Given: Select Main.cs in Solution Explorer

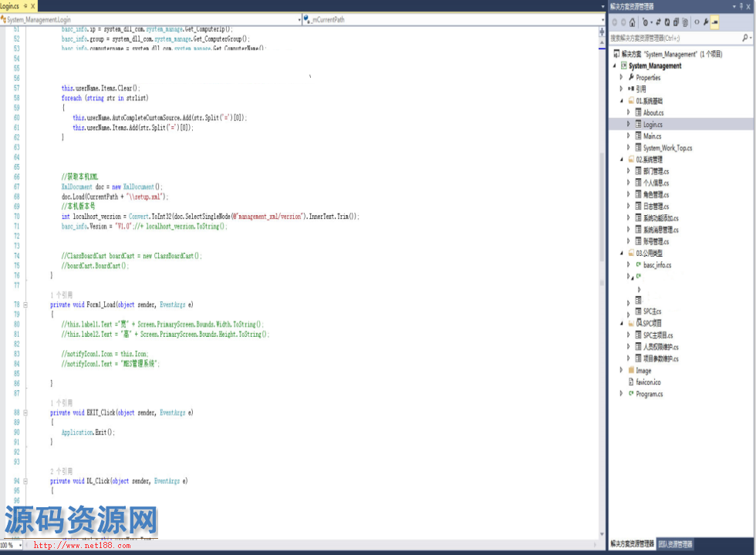Looking at the screenshot, I should [x=653, y=136].
